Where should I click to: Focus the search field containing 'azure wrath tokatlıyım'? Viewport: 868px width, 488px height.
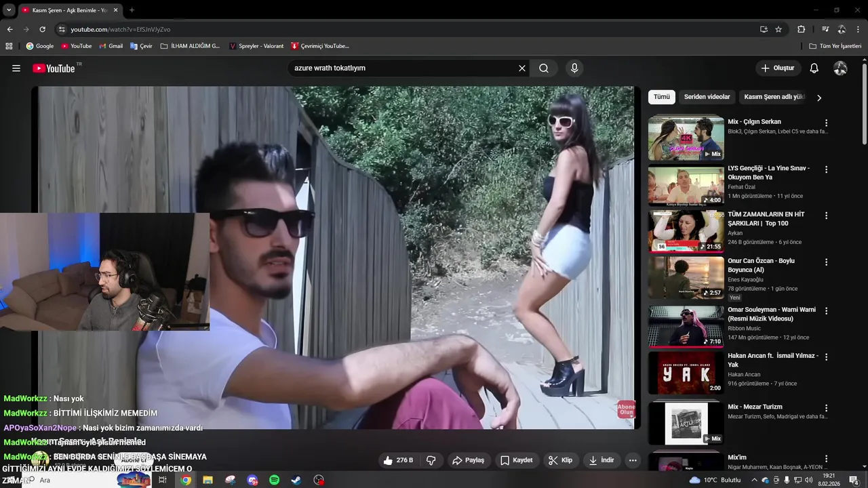[x=403, y=68]
